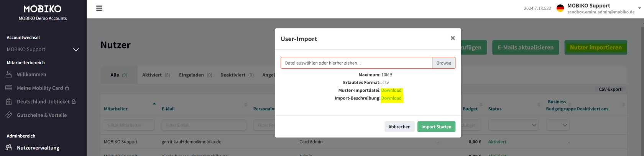Click Browse to choose a file
The image size is (644, 156).
tap(444, 63)
